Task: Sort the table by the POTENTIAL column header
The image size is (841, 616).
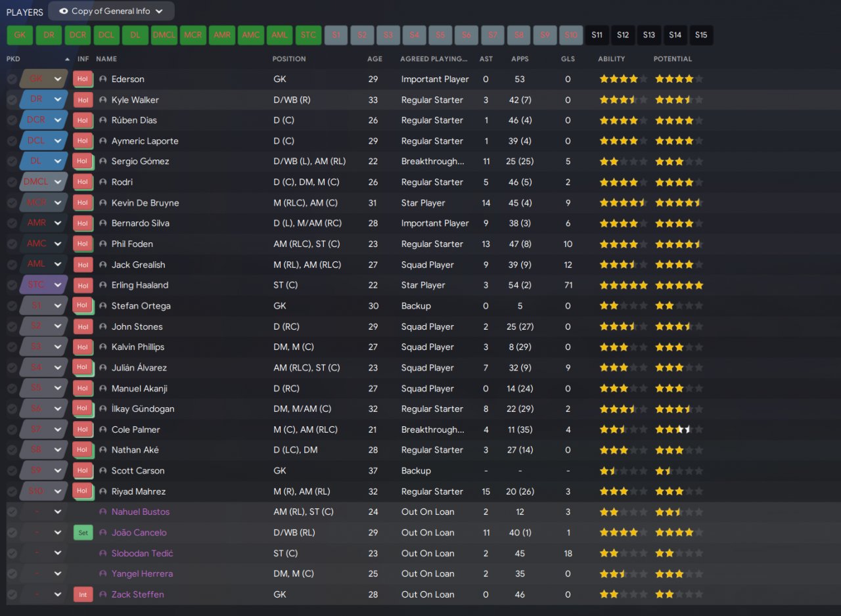Action: click(x=673, y=59)
